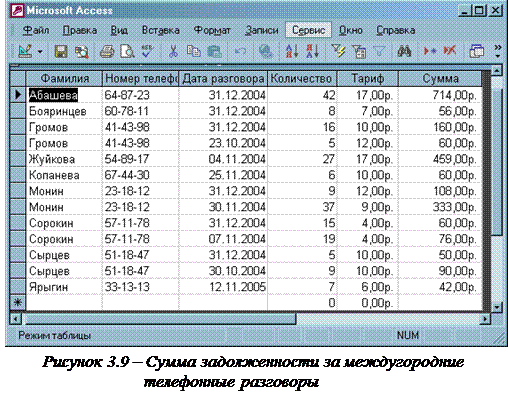Open the Записи menu
This screenshot has width=508, height=407.
(262, 30)
